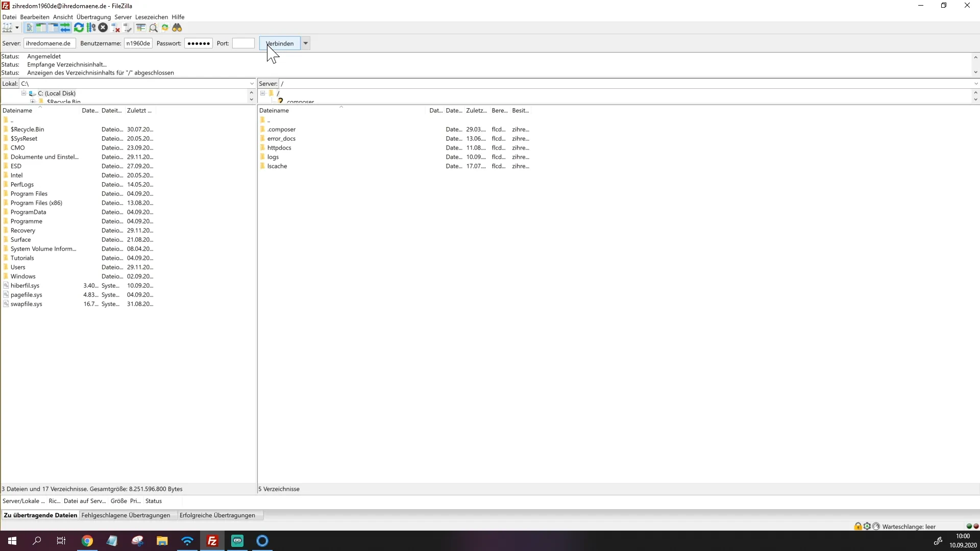Select the error_docs remote folder
The width and height of the screenshot is (980, 551).
click(x=281, y=139)
